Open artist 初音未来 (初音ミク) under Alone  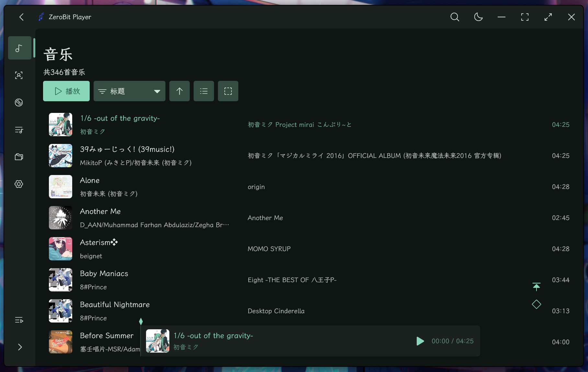[109, 194]
